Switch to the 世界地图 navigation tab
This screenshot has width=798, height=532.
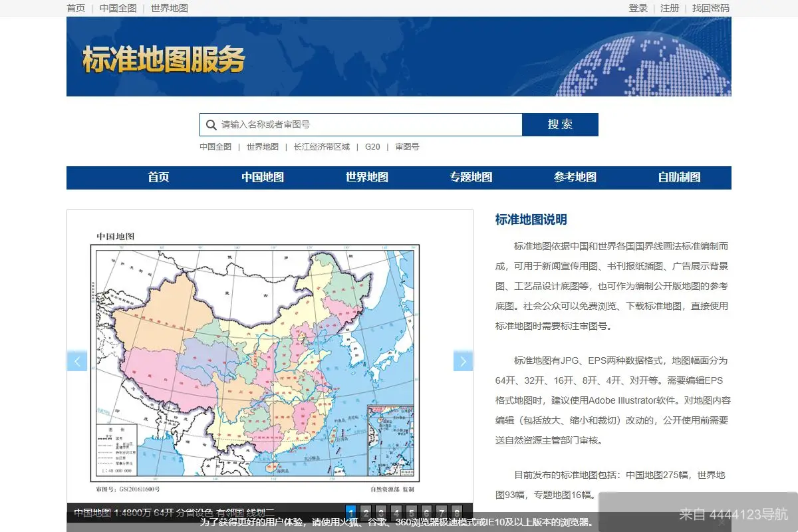[366, 178]
